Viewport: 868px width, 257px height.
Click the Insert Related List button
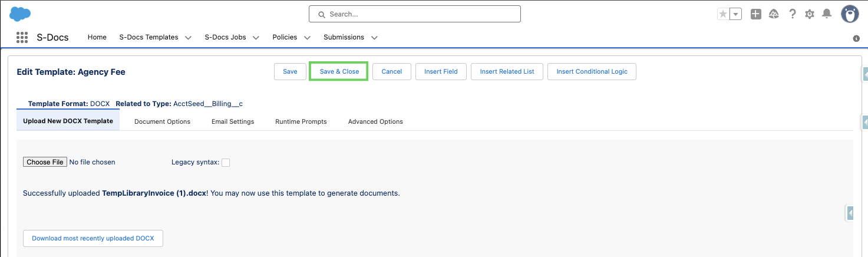[507, 71]
